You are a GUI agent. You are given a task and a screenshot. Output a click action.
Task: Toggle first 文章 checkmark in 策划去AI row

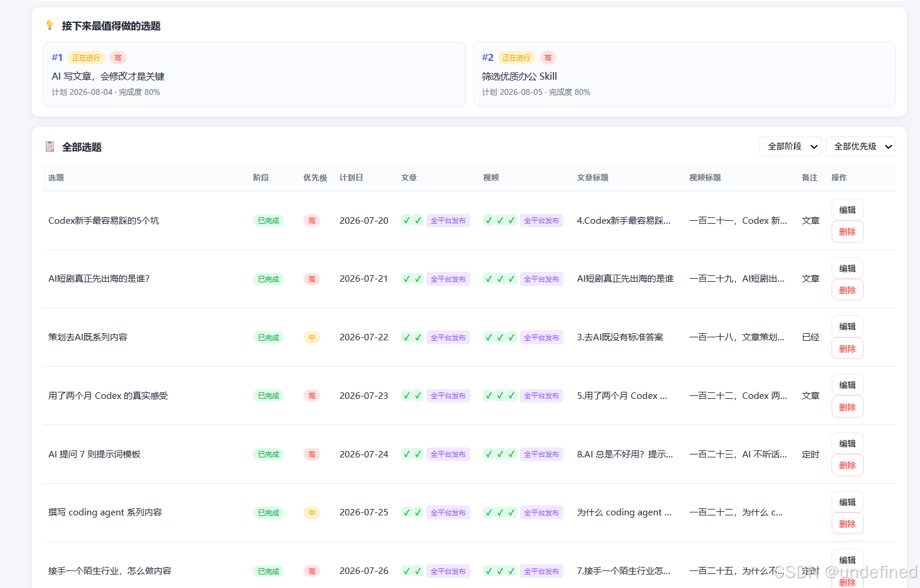coord(406,337)
